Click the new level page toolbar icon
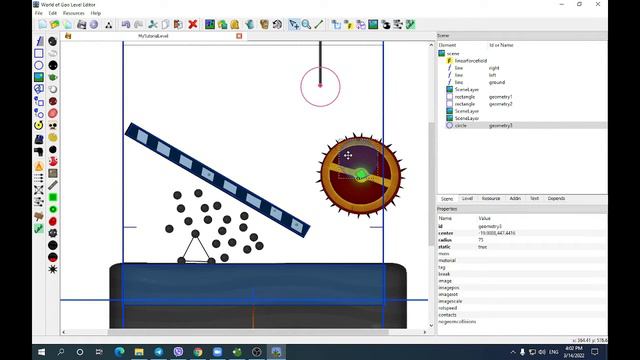Image resolution: width=640 pixels, height=360 pixels. [x=42, y=24]
